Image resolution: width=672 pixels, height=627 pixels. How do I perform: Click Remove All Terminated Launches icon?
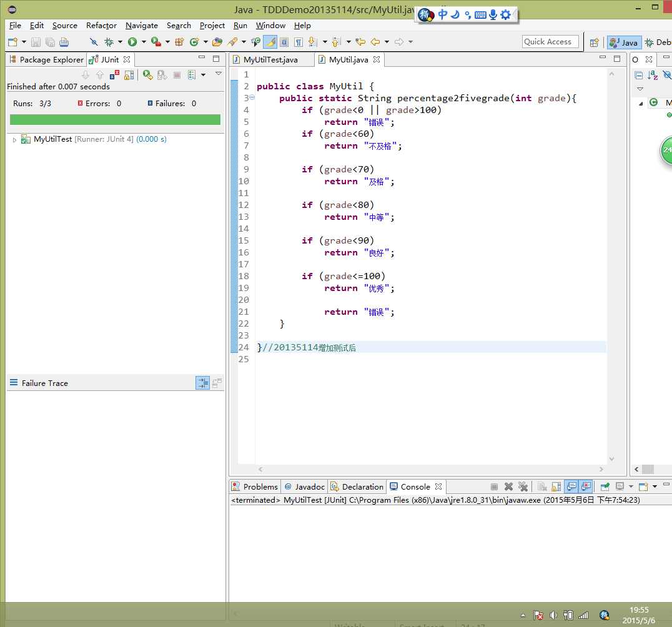tap(523, 486)
